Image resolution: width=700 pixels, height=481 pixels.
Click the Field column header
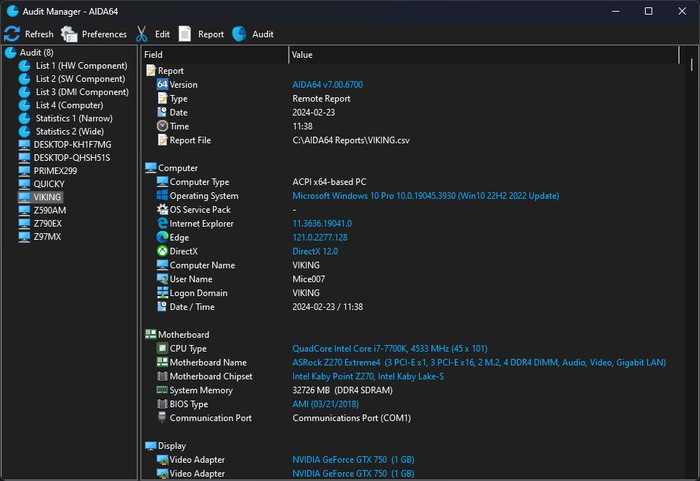[x=153, y=54]
